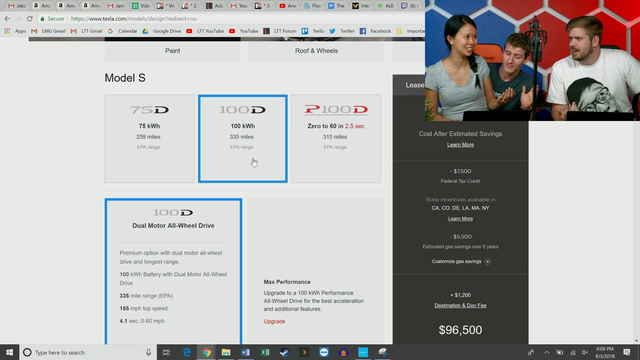Click the red Upgrade link under Max Performance
Image resolution: width=640 pixels, height=360 pixels.
(x=274, y=322)
